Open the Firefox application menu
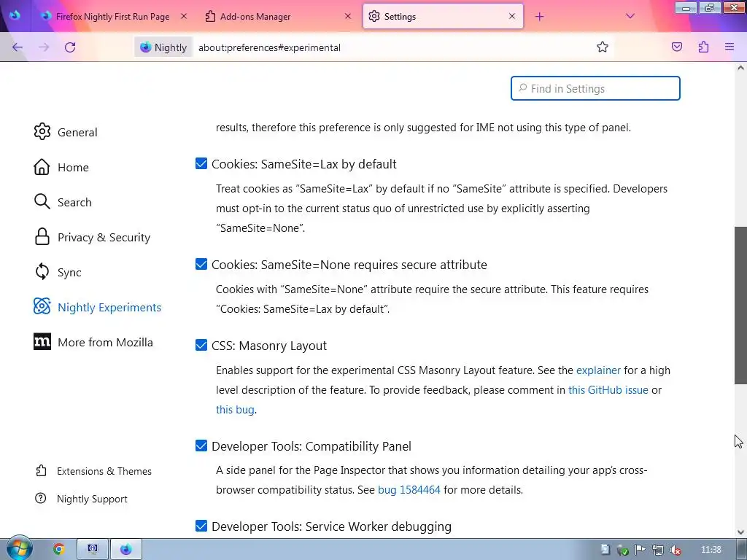The image size is (747, 560). [729, 47]
